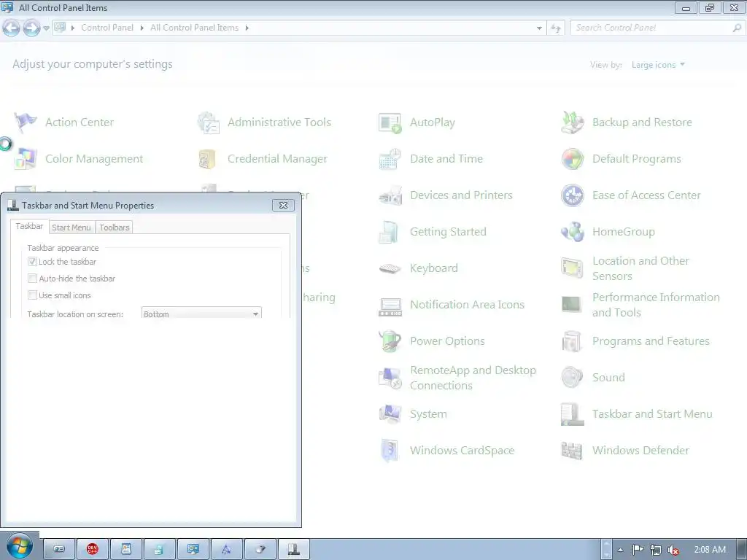
Task: Open System icon
Action: pyautogui.click(x=390, y=414)
